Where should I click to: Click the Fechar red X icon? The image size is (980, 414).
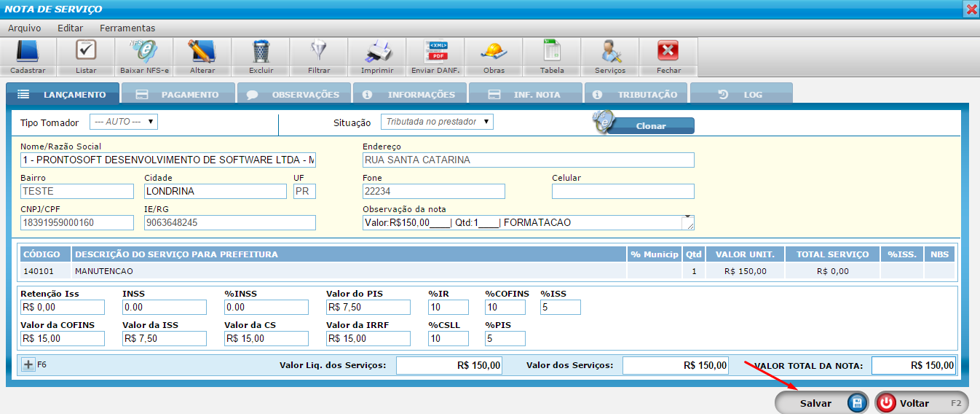[668, 52]
